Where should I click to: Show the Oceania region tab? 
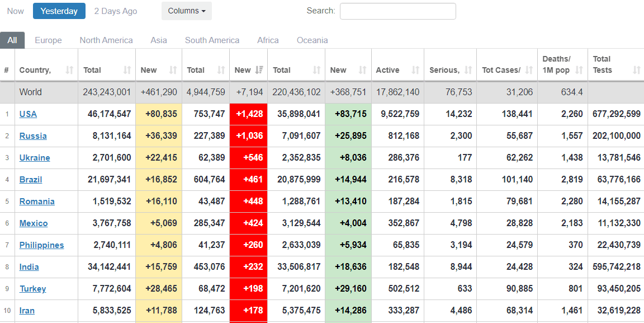pos(312,40)
